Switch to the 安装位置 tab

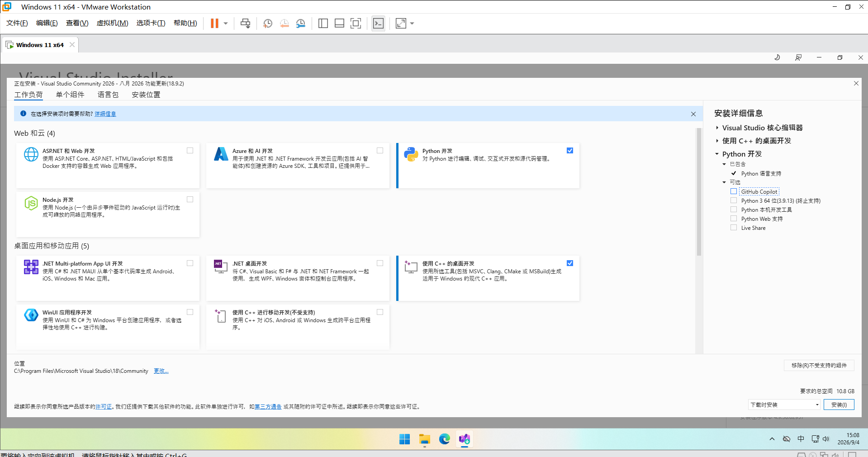(x=146, y=95)
